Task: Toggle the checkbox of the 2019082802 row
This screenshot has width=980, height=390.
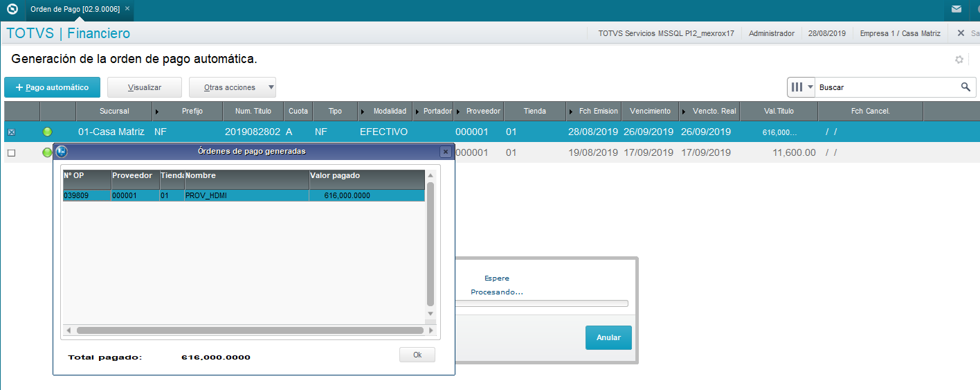Action: [x=11, y=132]
